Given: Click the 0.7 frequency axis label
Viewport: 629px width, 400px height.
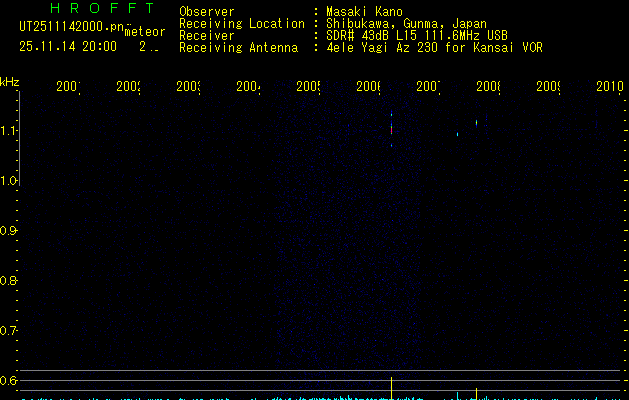Looking at the screenshot, I should (x=8, y=331).
